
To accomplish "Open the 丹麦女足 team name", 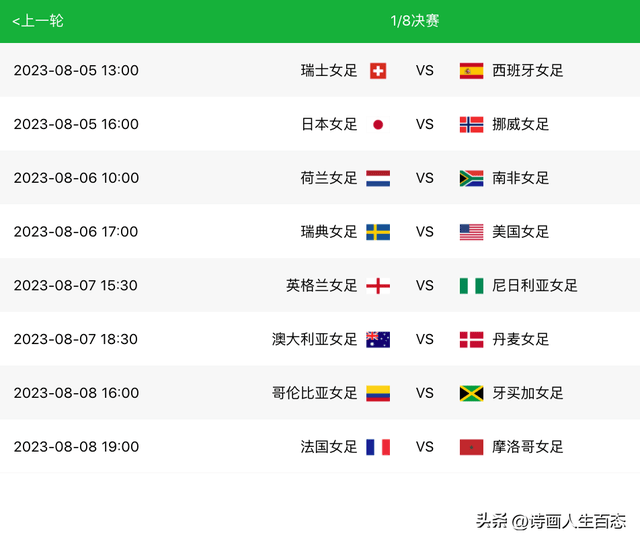I will 520,339.
